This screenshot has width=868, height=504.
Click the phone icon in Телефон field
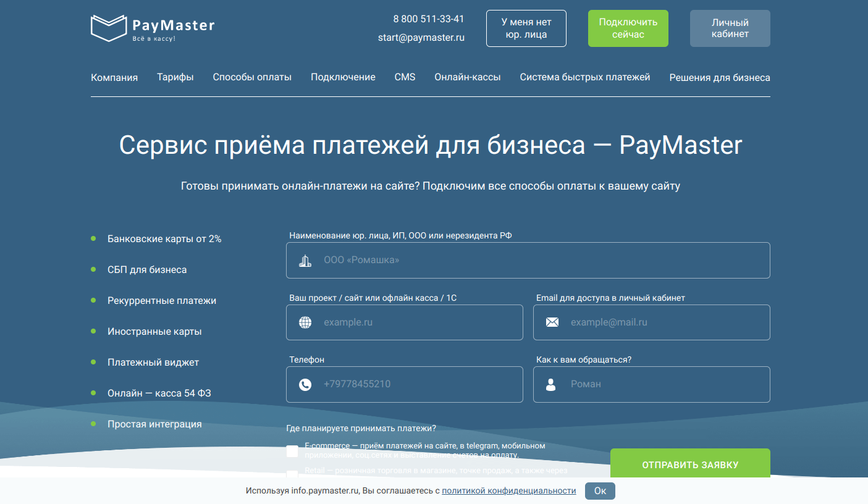tap(305, 384)
